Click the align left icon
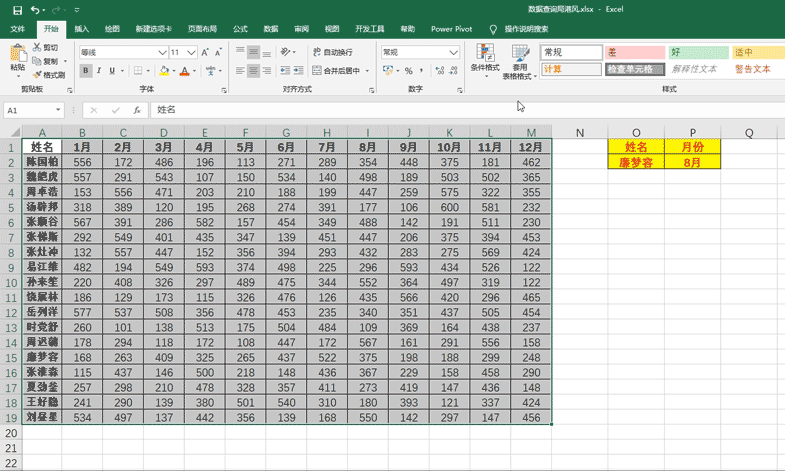The image size is (785, 471). click(240, 71)
